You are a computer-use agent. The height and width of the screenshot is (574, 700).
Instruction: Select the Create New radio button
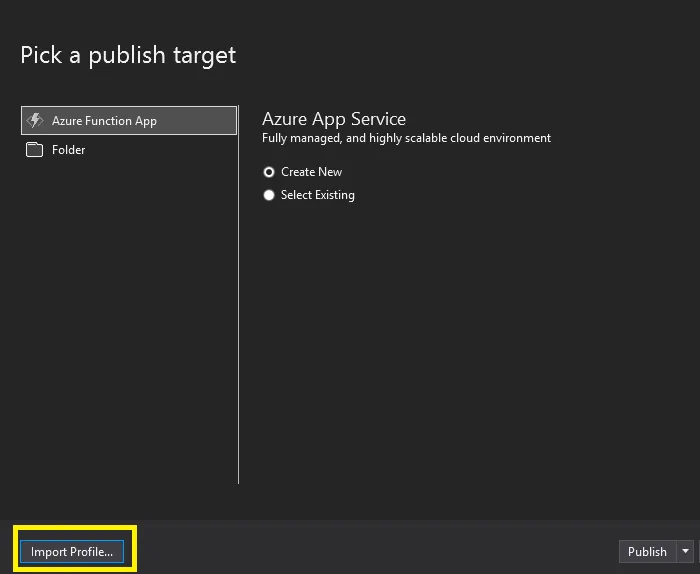pos(269,172)
